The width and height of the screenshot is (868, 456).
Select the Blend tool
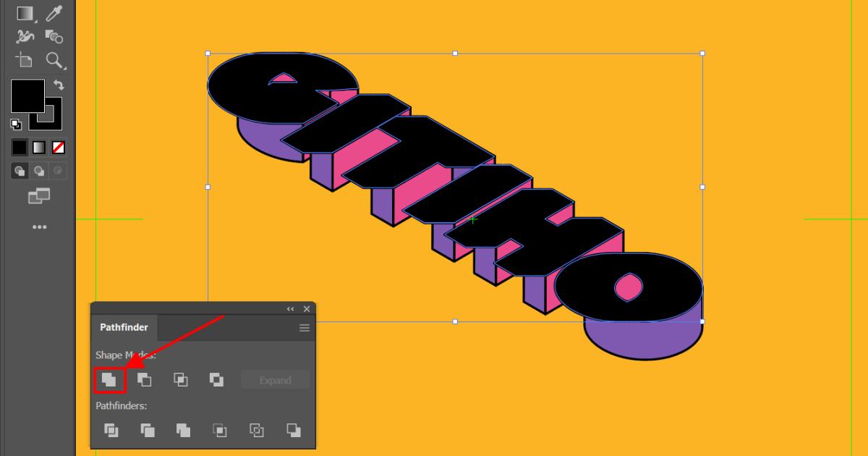point(54,36)
